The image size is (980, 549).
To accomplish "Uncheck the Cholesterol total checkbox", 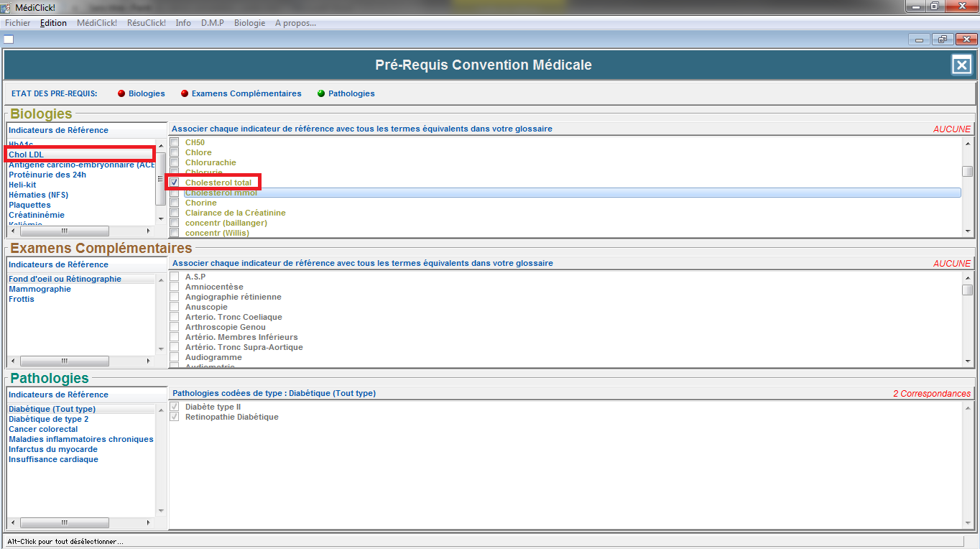I will click(175, 183).
